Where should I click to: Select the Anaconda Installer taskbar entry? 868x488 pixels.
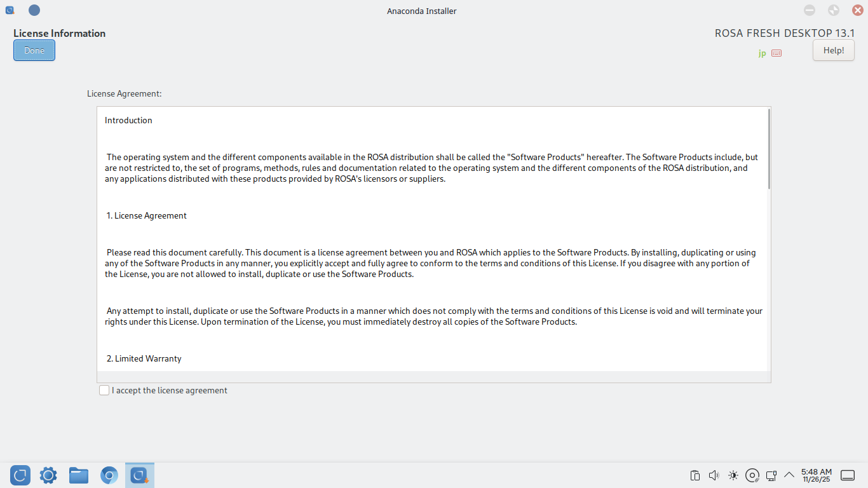click(x=140, y=475)
